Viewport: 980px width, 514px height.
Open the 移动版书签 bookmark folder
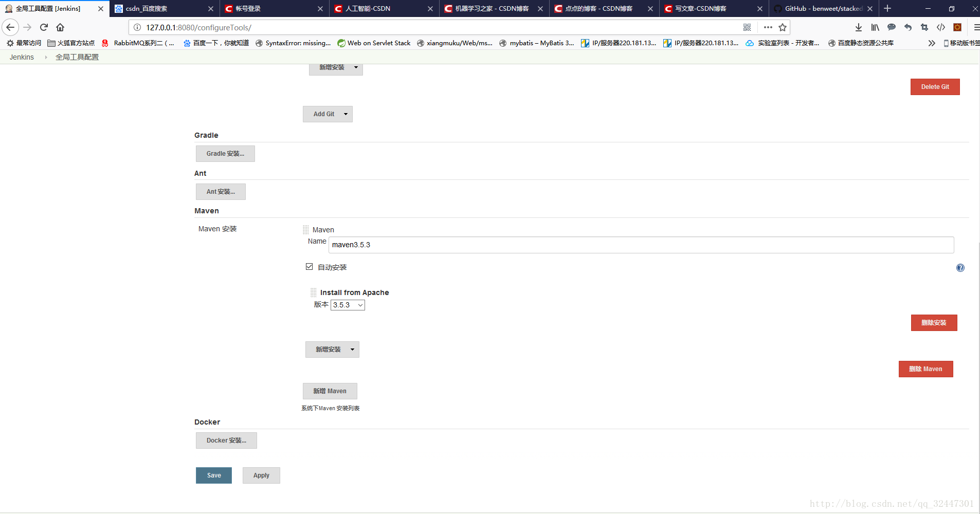pyautogui.click(x=961, y=43)
